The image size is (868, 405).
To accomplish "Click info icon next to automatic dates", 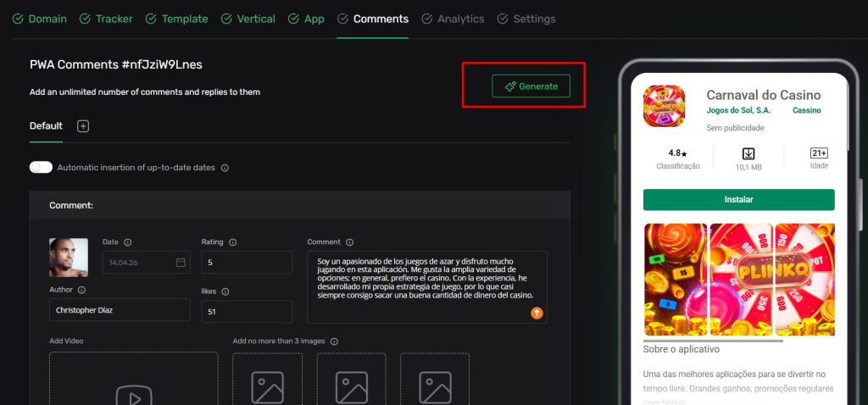I will 225,168.
